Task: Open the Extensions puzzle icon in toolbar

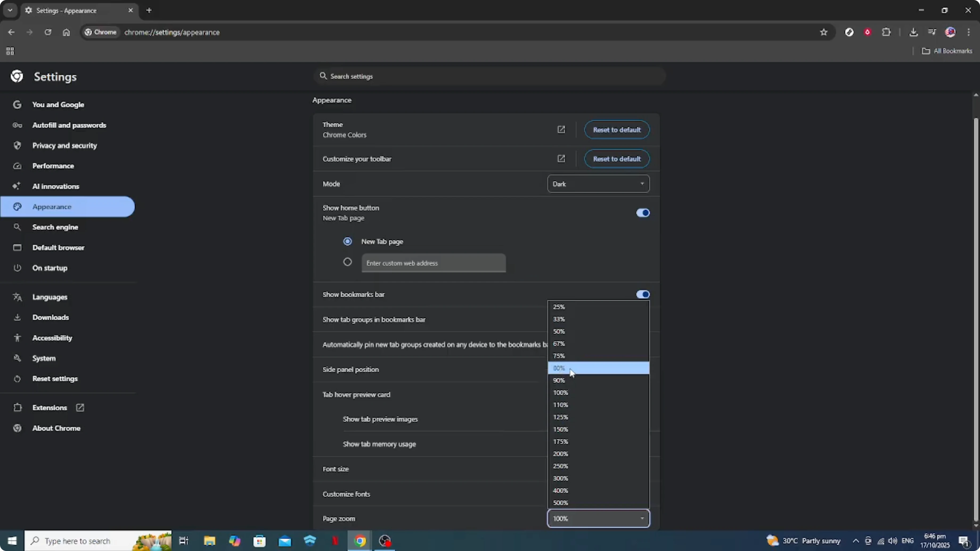Action: [x=886, y=32]
